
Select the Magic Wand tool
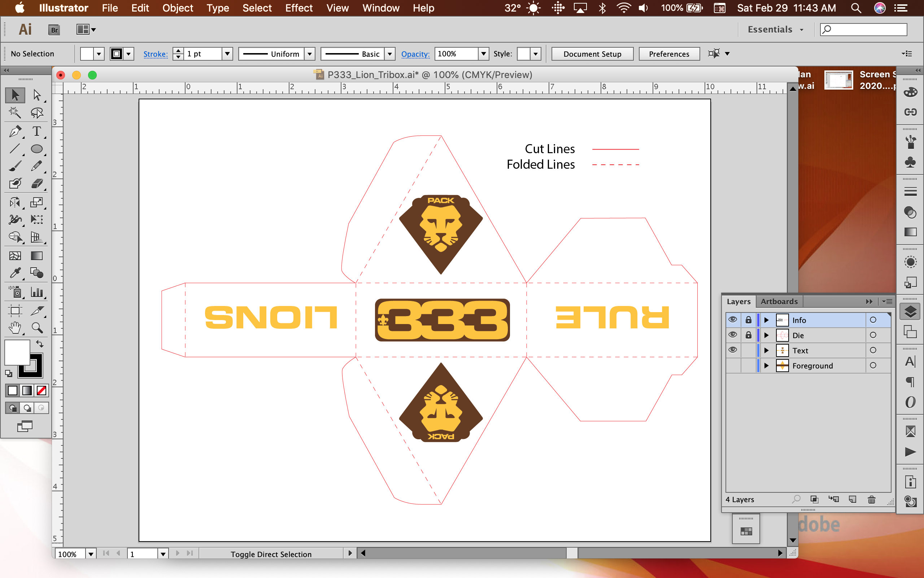pyautogui.click(x=15, y=113)
